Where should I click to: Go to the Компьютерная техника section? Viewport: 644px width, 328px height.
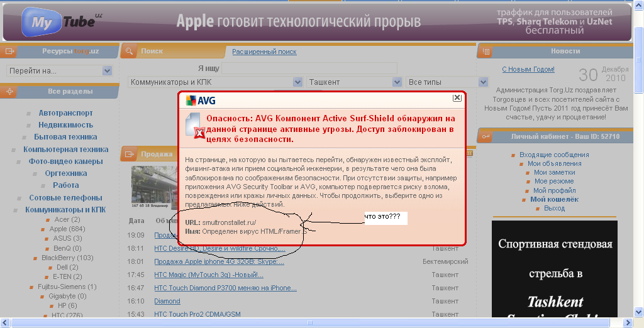click(65, 150)
